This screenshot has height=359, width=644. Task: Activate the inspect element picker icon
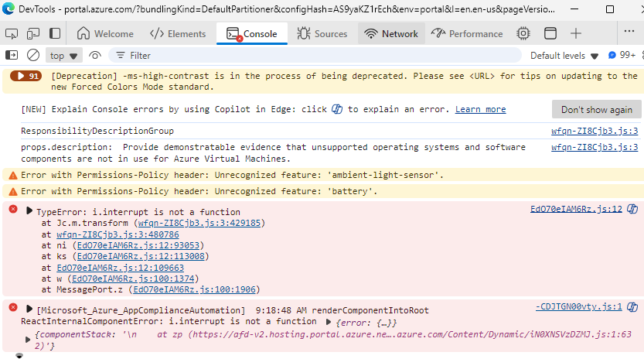tap(12, 34)
